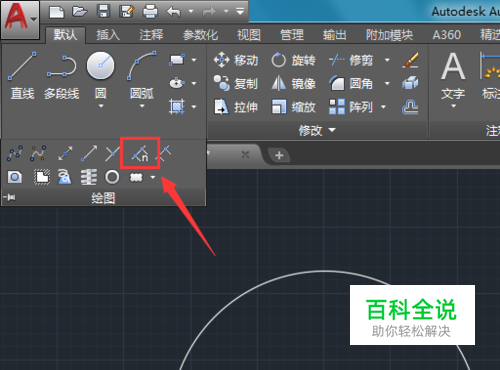This screenshot has height=370, width=500.
Task: Click the 移动 move button
Action: click(x=236, y=60)
